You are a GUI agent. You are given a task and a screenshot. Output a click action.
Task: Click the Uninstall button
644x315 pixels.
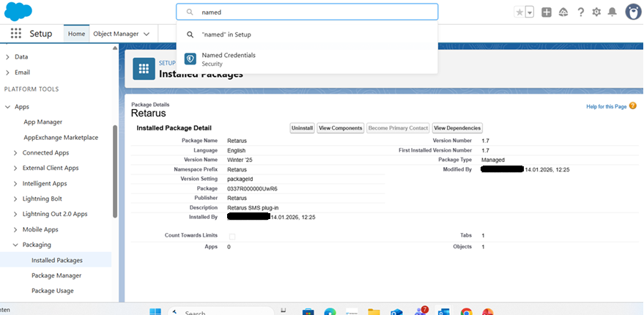[302, 128]
